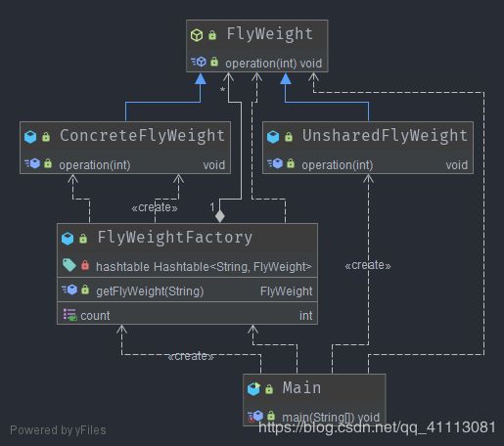Select getFlyWeight(String) method
This screenshot has height=446, width=504.
[150, 291]
